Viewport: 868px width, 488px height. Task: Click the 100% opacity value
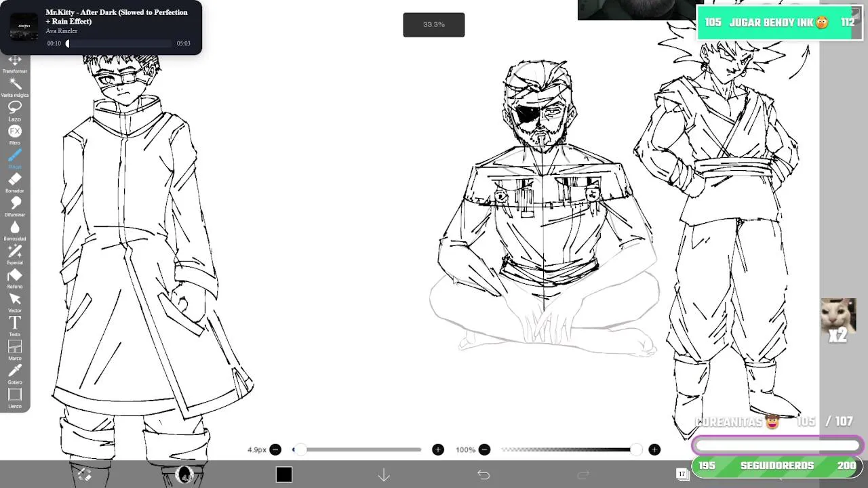point(466,449)
